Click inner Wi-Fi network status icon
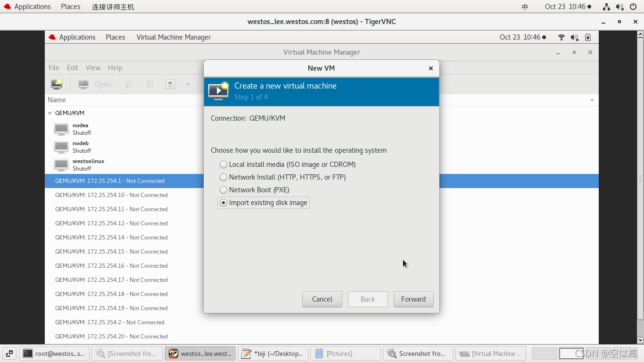Screen dimensions: 644x362 point(561,37)
